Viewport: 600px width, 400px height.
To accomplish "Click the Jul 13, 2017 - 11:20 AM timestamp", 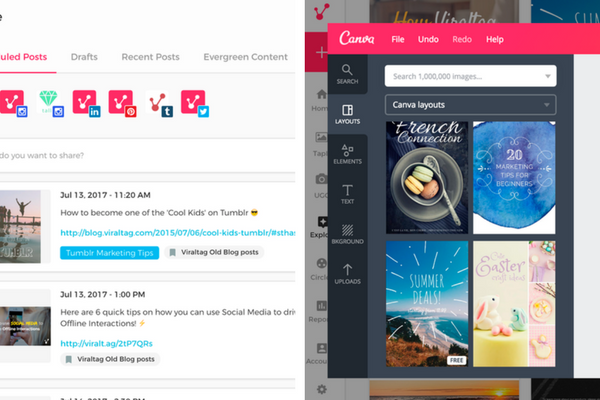I will (x=105, y=195).
